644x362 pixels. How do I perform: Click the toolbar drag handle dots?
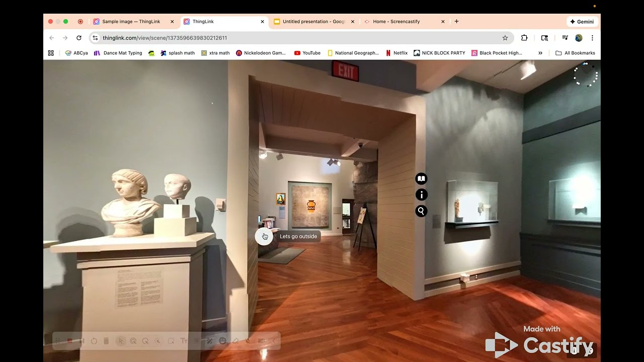click(x=57, y=341)
